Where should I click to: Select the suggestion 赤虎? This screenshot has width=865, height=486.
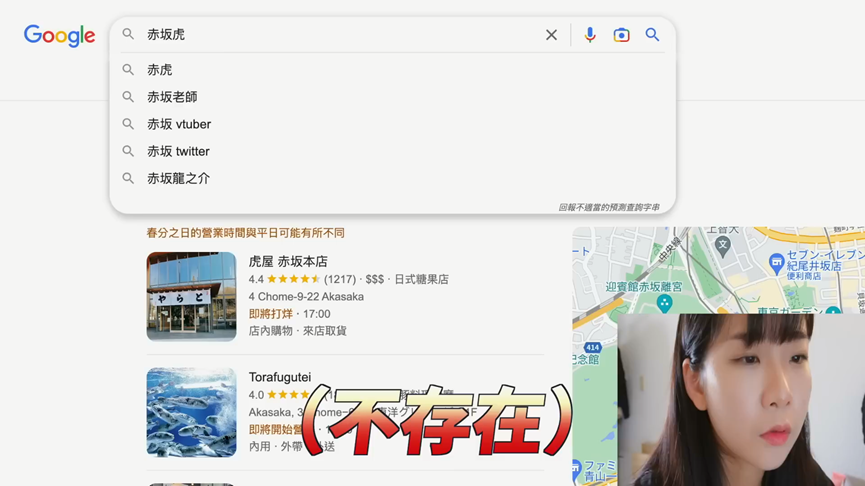(159, 70)
